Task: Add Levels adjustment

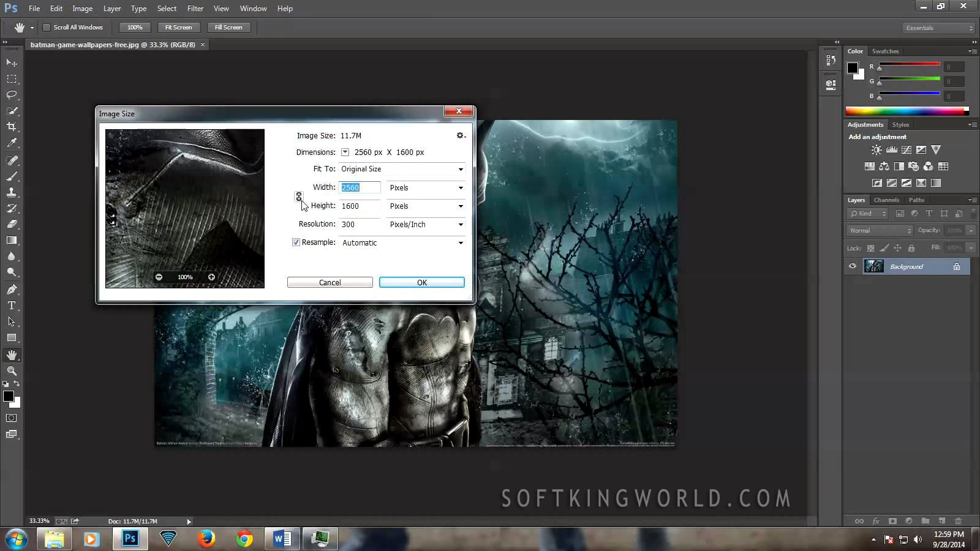Action: (892, 150)
